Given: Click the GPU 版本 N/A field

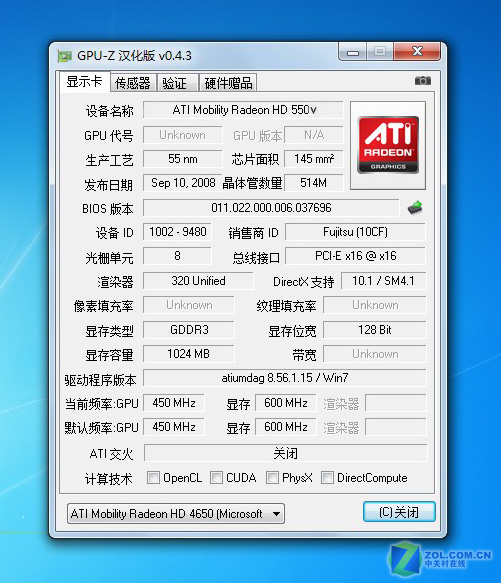Looking at the screenshot, I should coord(314,135).
